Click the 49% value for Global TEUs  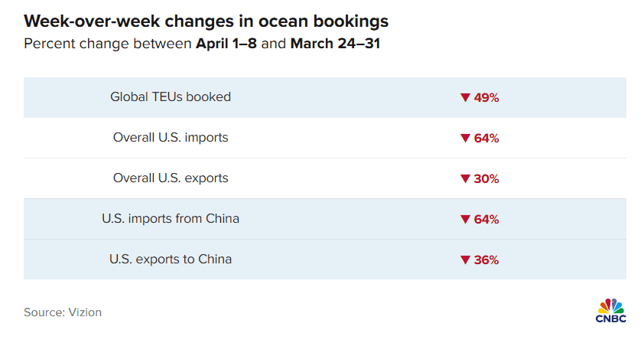click(x=486, y=97)
